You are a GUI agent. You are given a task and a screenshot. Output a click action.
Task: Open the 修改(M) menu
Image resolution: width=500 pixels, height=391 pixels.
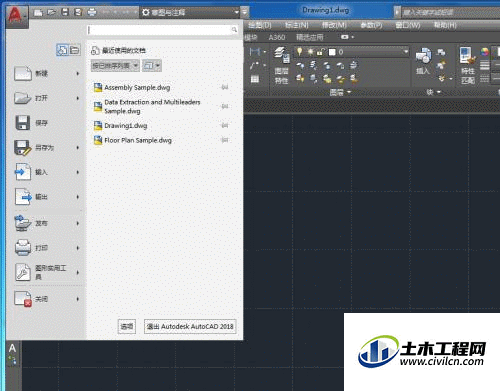[334, 25]
